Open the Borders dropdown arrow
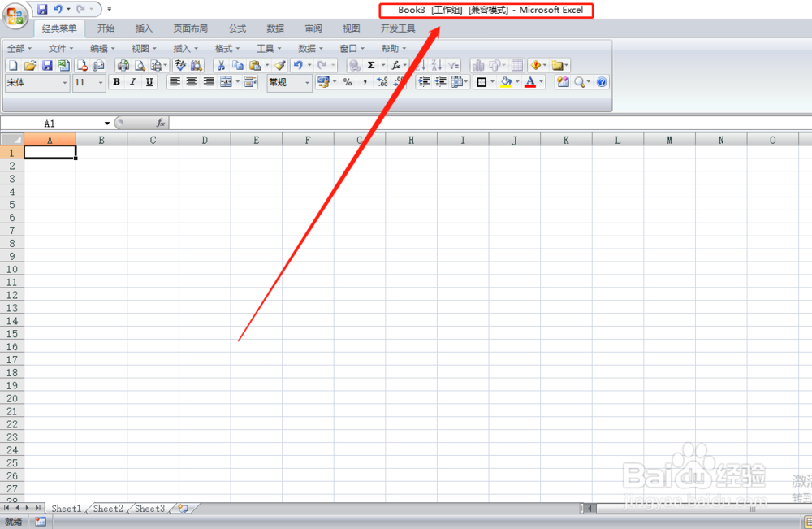The image size is (812, 529). point(492,82)
